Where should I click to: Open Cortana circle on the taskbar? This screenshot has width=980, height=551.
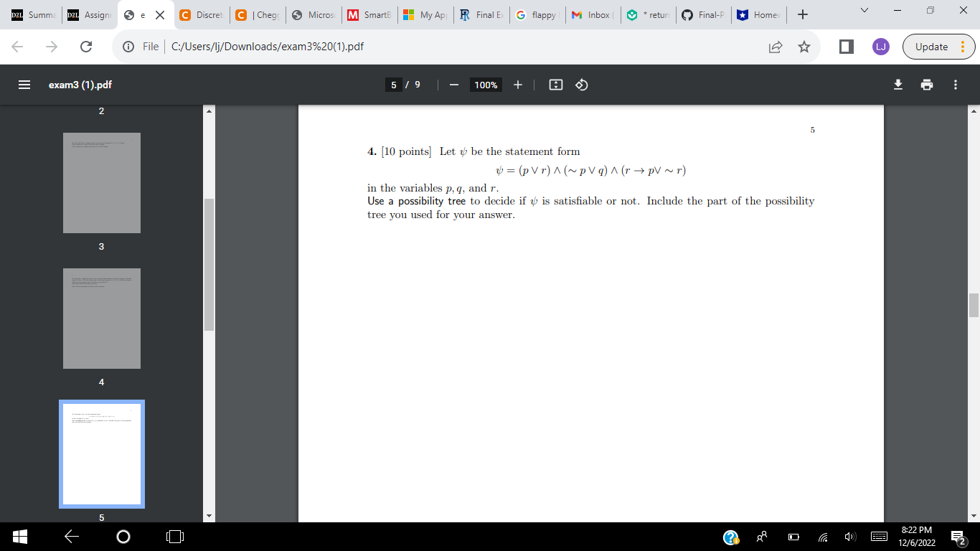[x=123, y=536]
